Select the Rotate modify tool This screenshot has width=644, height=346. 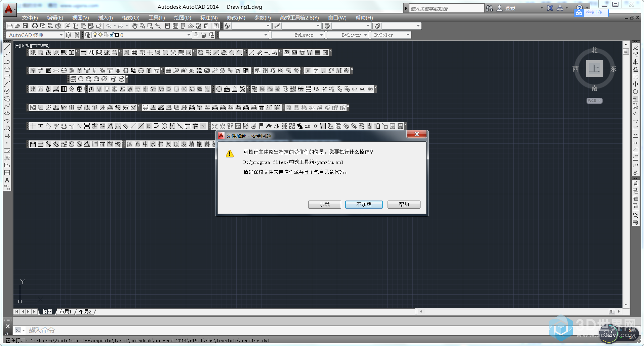coord(636,91)
